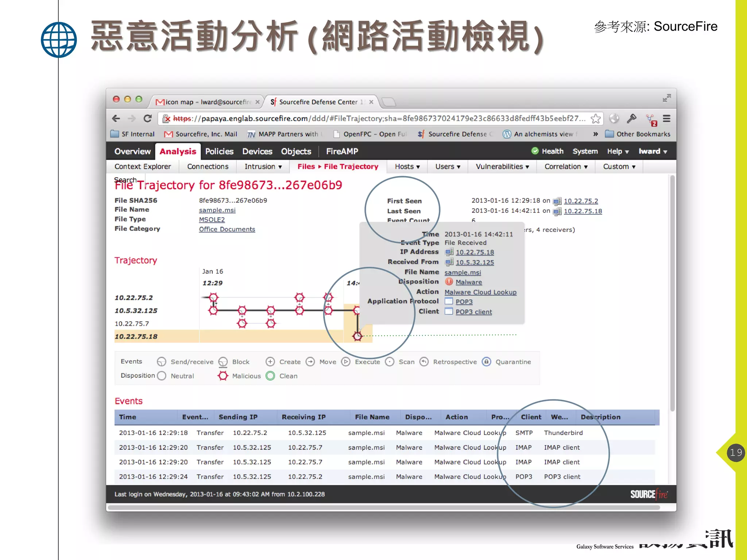Sort events by the Sending IP column header
The height and width of the screenshot is (560, 747).
click(238, 417)
